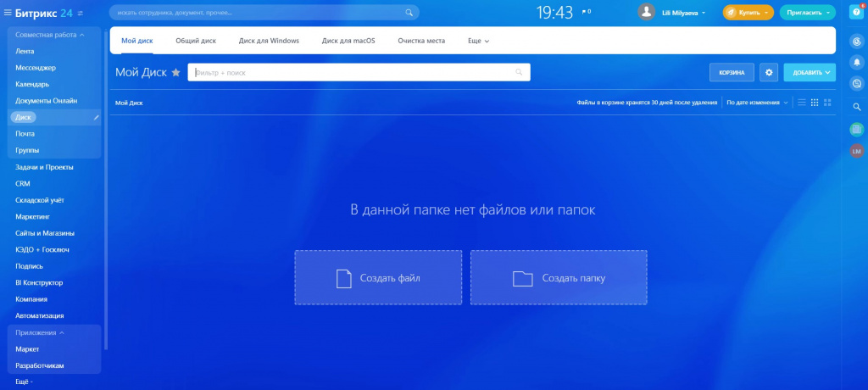Open the Пригласить dropdown
This screenshot has height=390, width=868.
[x=807, y=12]
